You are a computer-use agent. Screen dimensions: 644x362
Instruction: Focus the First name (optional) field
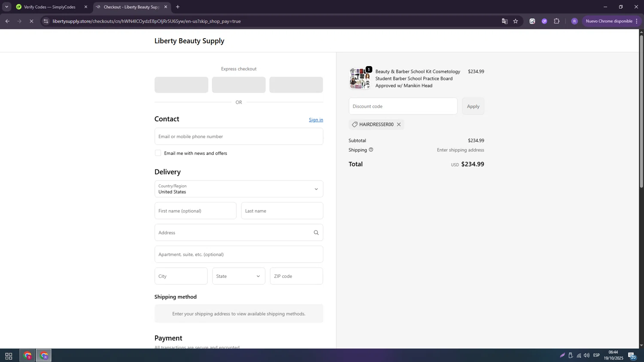point(195,211)
